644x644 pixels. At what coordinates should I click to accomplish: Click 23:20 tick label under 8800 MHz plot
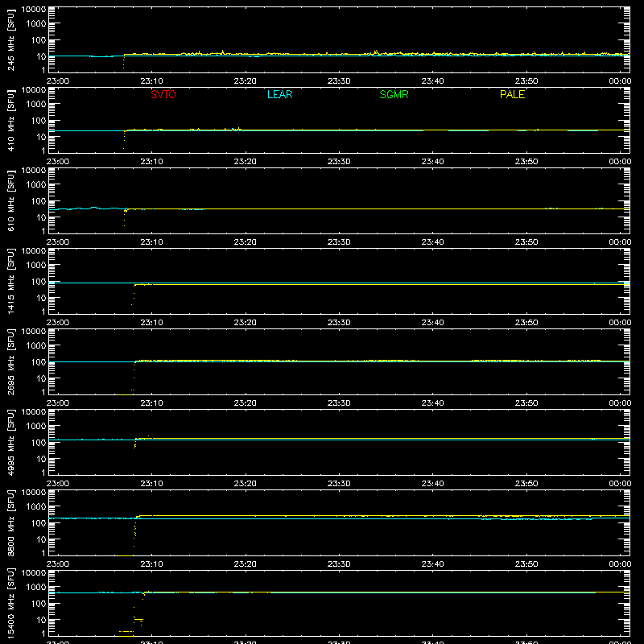(x=246, y=564)
